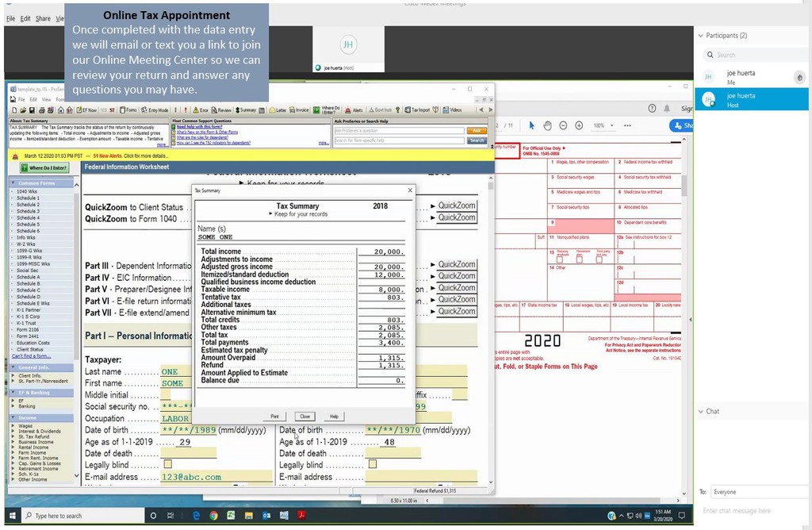Check the taxpayer Legally blind box
Screen dimensions: 812x530
click(x=167, y=464)
